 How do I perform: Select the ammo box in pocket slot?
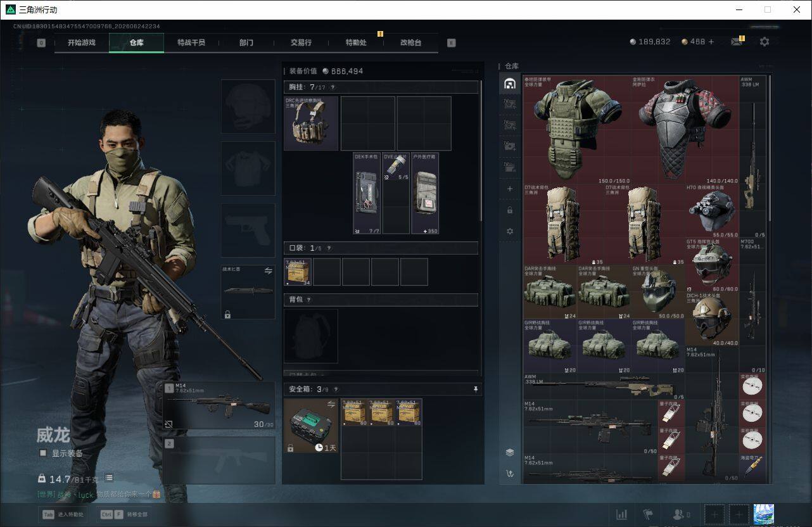pyautogui.click(x=298, y=272)
